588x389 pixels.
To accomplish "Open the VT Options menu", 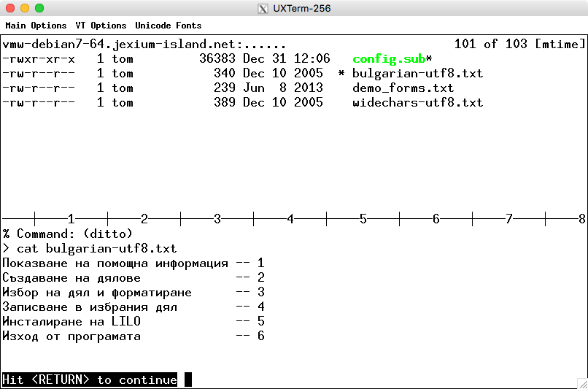I will (x=101, y=26).
